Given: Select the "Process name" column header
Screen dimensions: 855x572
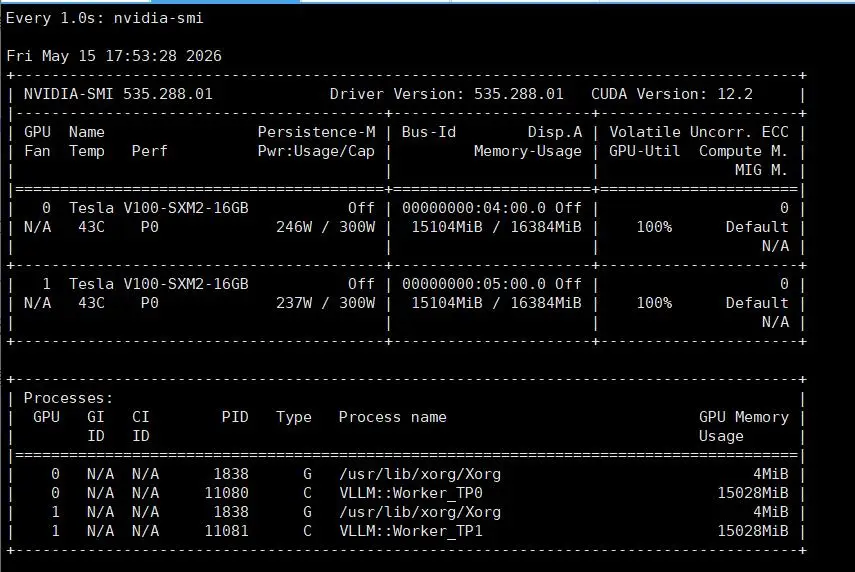Looking at the screenshot, I should tap(393, 417).
